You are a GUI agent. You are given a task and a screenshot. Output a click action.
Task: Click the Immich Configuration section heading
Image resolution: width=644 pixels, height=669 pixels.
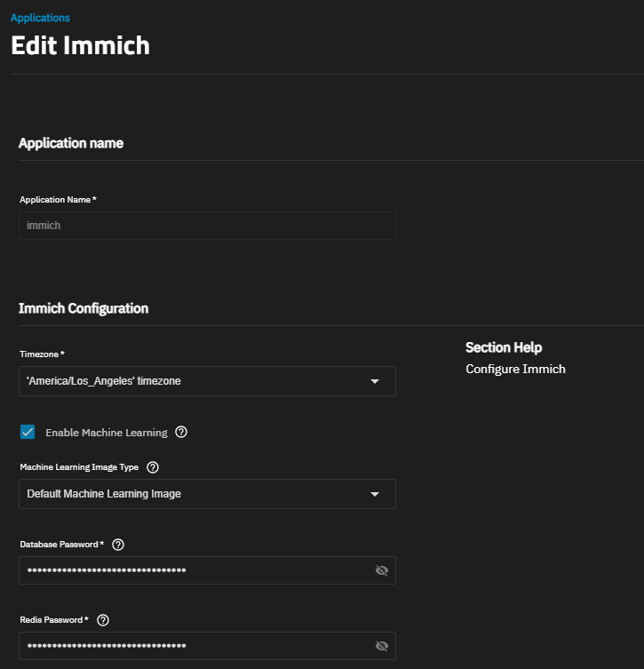83,308
